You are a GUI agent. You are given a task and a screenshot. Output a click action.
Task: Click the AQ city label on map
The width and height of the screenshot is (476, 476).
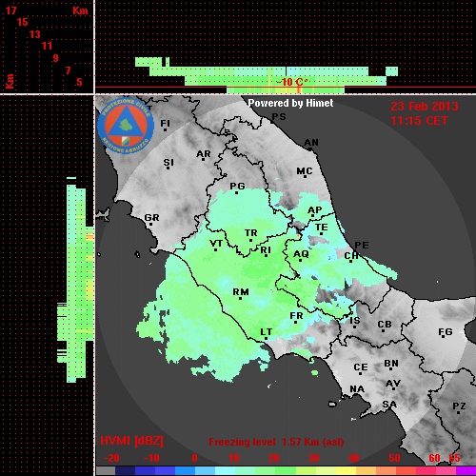click(x=301, y=254)
